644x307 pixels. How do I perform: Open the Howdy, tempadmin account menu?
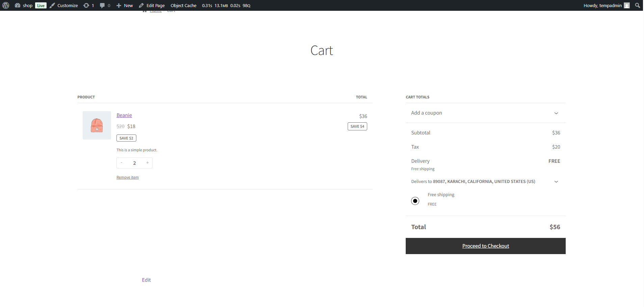(x=607, y=5)
